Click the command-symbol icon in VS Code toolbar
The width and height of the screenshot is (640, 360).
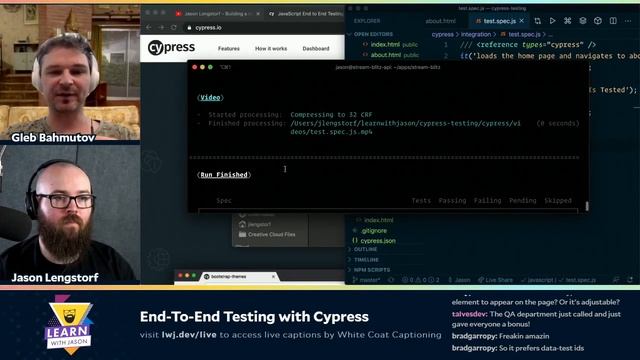coord(567,21)
